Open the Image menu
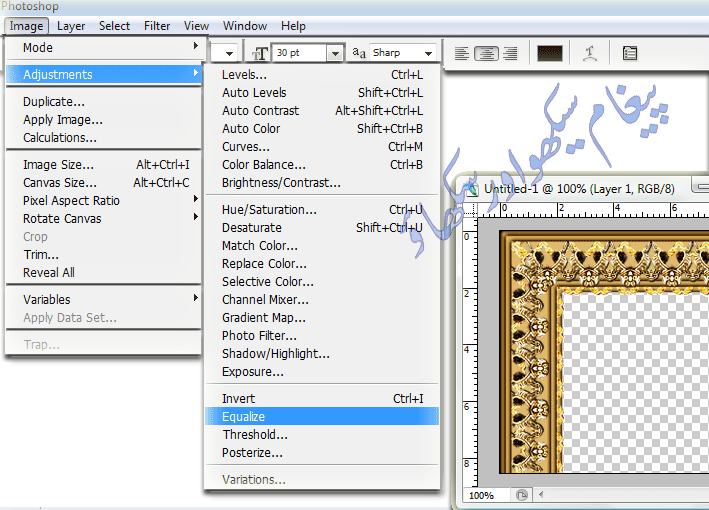Screen dimensions: 709x510 tap(26, 26)
